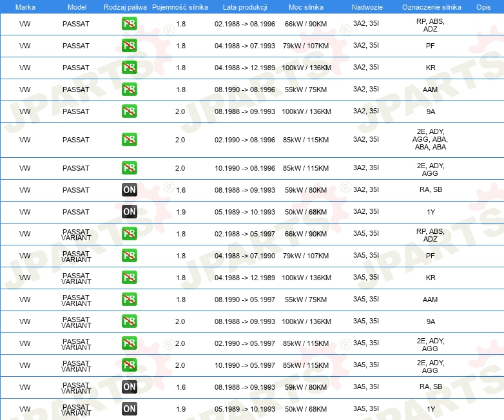Click petrol icon in PASSAT 04.1988 -> 07.1993 row
The height and width of the screenshot is (420, 504).
click(x=129, y=46)
